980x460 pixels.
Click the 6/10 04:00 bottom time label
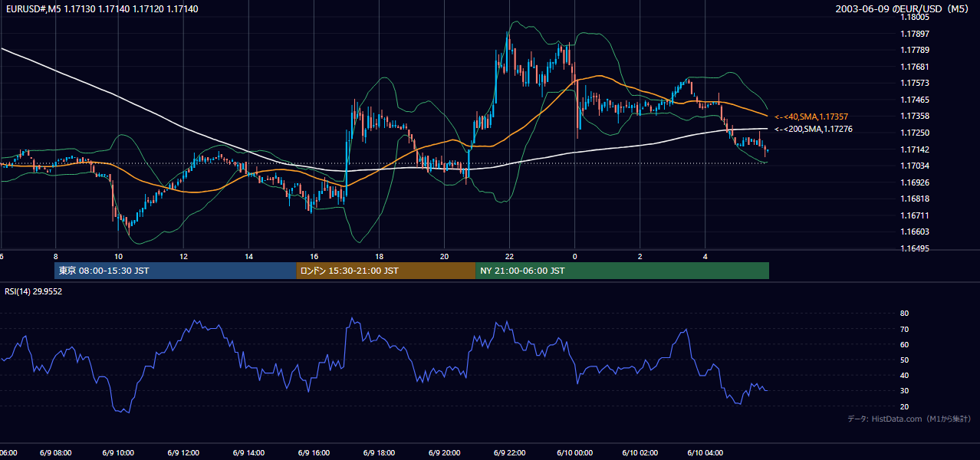pyautogui.click(x=705, y=452)
